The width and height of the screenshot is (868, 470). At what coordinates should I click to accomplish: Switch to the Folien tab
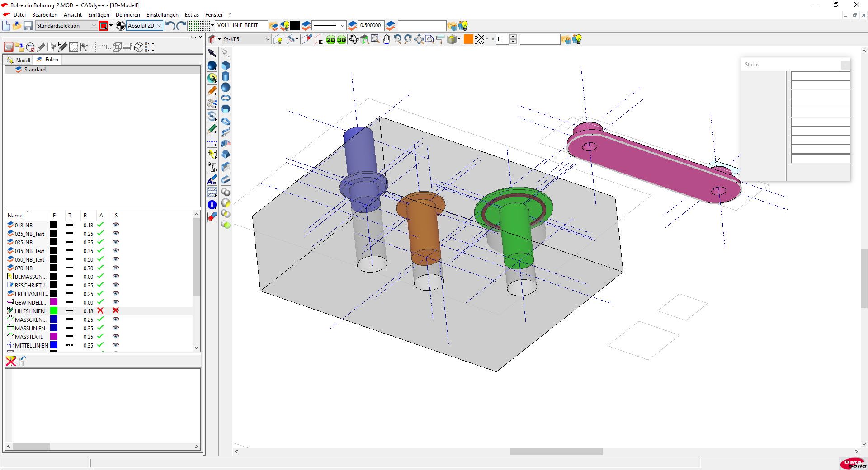pyautogui.click(x=47, y=60)
